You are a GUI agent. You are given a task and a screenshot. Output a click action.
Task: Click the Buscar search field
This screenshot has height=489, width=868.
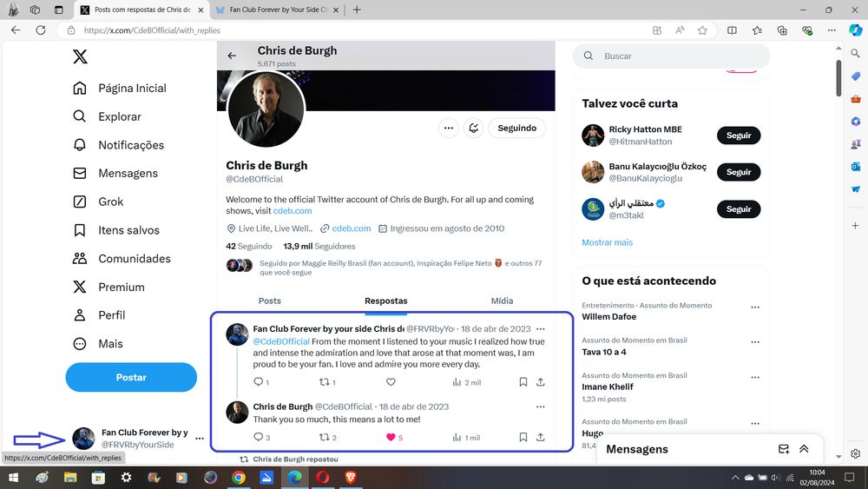coord(671,56)
